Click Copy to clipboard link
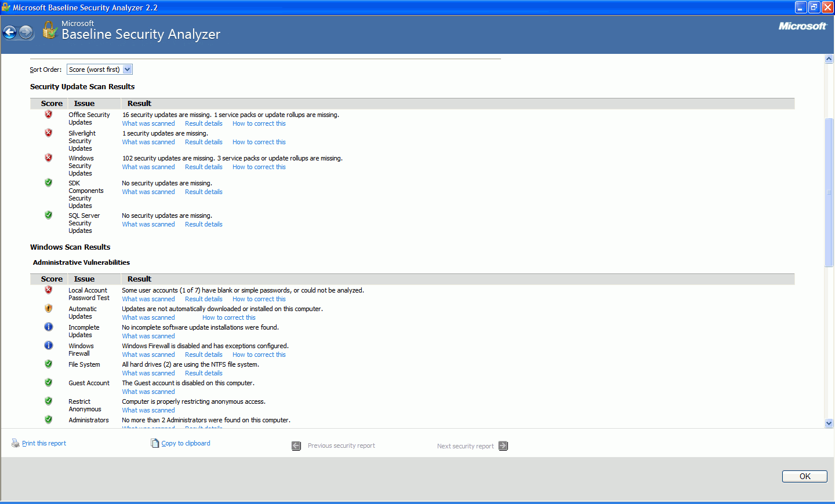 coord(186,443)
